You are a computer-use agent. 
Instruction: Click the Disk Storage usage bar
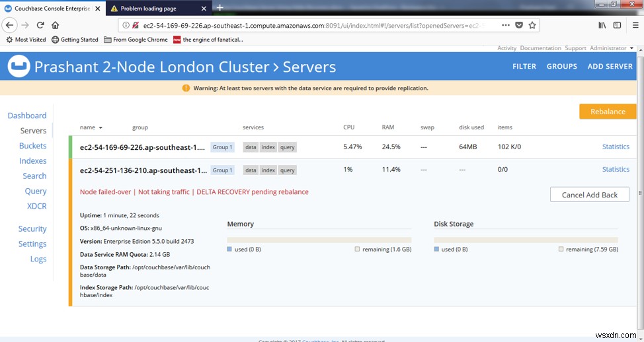[x=526, y=240]
